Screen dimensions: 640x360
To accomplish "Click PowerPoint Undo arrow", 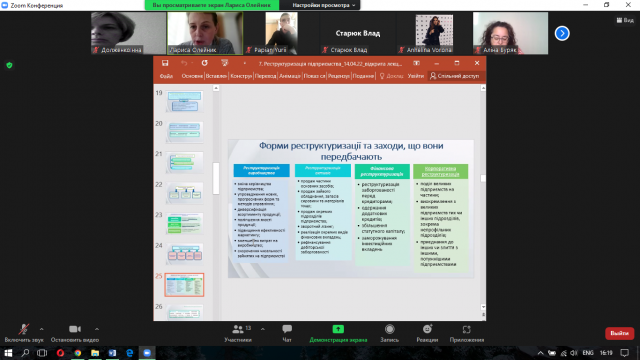I will tap(184, 63).
